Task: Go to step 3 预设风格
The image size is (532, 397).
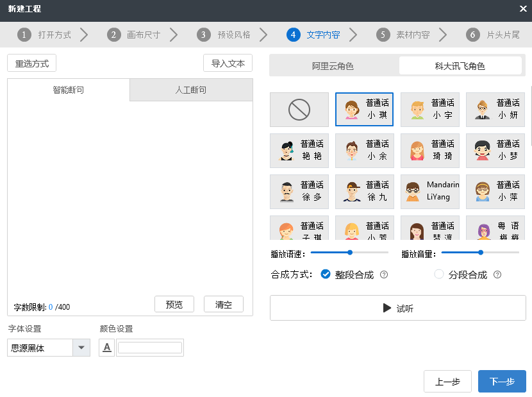Action: point(224,35)
